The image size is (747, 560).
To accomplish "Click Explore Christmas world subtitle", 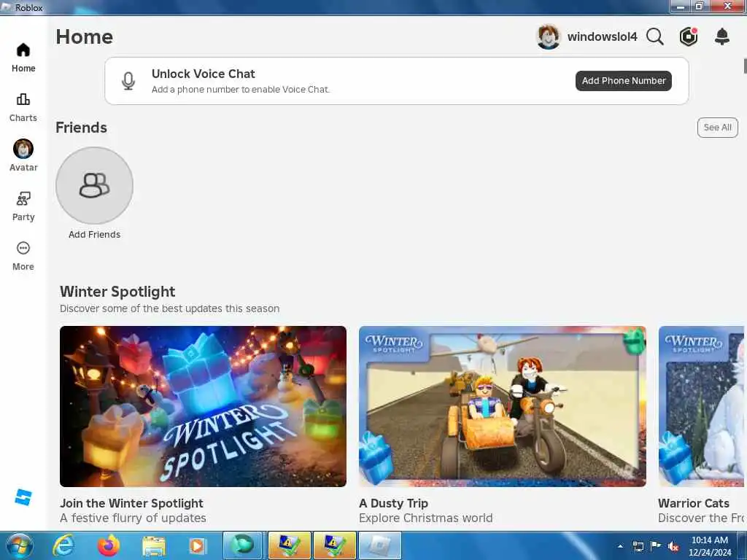I will pos(426,518).
